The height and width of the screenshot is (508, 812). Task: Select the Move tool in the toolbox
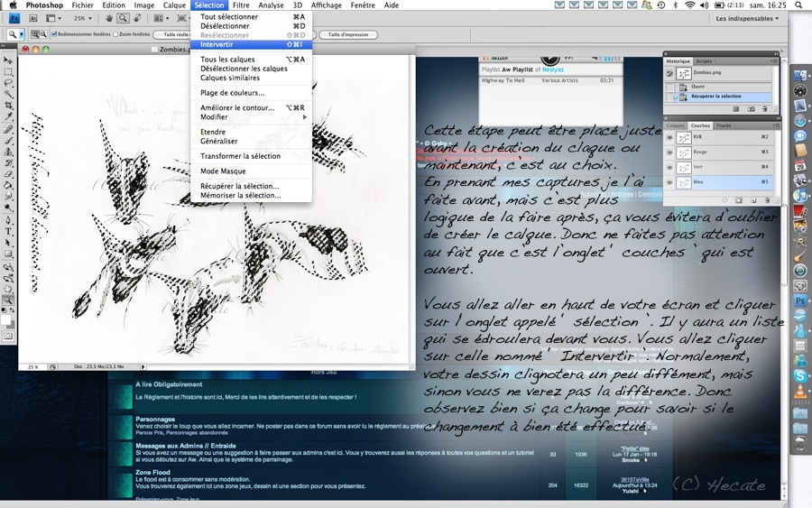[x=8, y=60]
